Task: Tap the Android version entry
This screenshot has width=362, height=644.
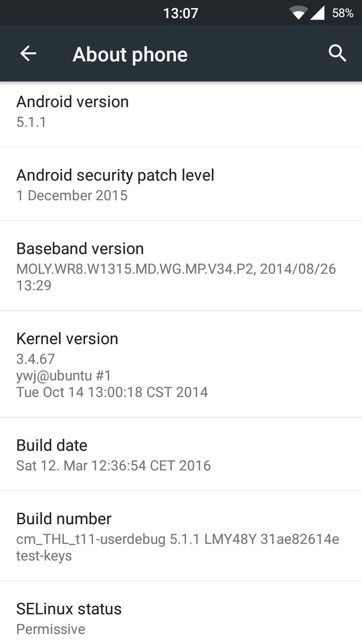Action: coord(181,112)
